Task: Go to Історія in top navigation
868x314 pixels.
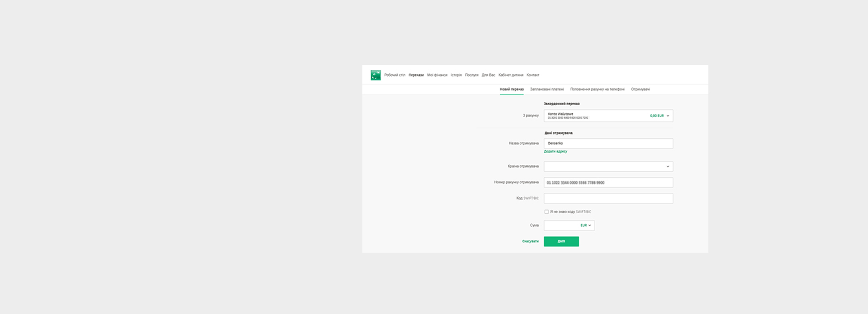Action: (456, 75)
